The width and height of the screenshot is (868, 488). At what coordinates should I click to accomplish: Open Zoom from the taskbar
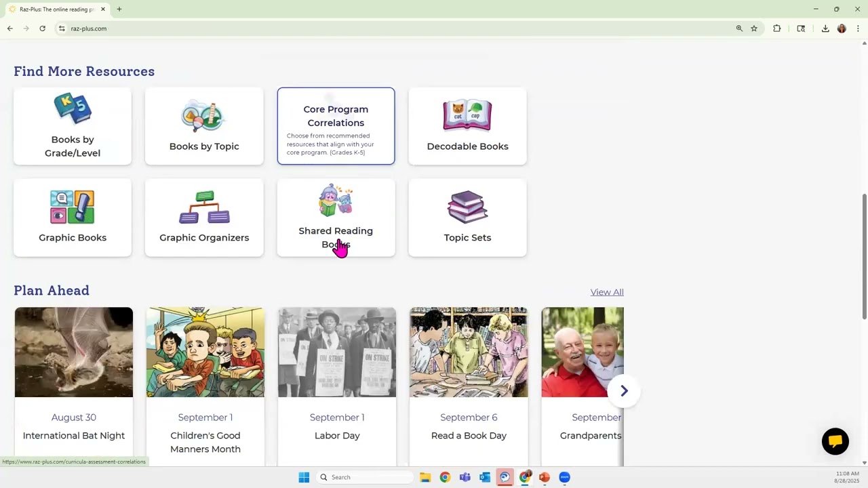click(564, 477)
